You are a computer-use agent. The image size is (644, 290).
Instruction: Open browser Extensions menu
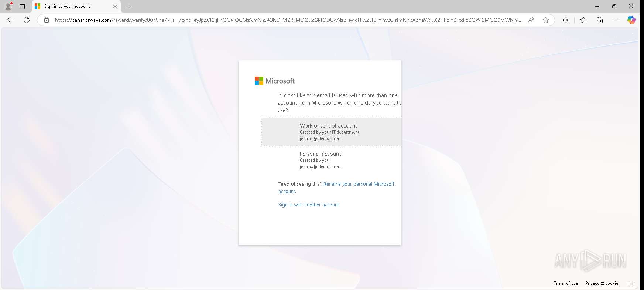(x=565, y=20)
